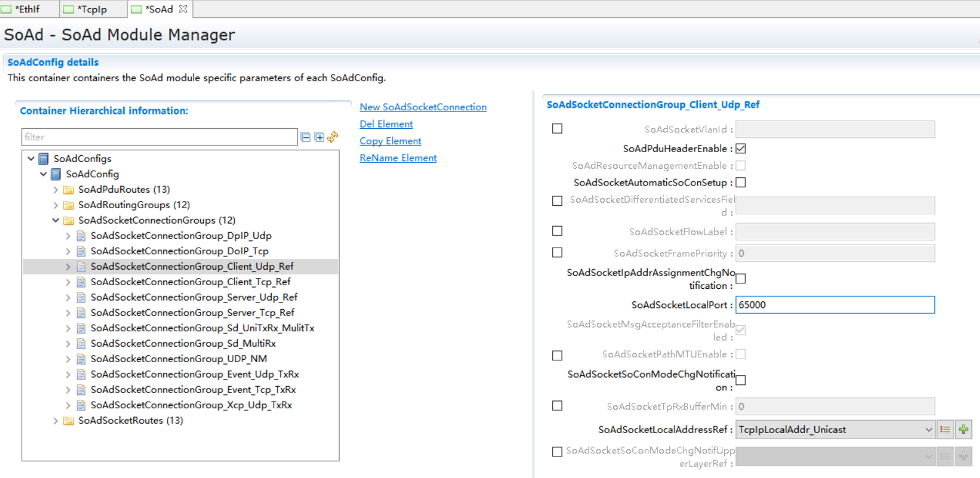Click the Del Element link
The width and height of the screenshot is (980, 478).
click(386, 124)
